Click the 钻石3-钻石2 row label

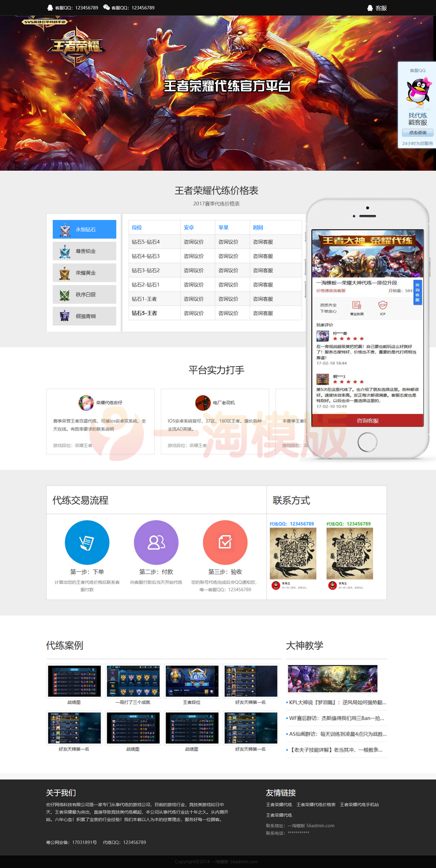[146, 271]
